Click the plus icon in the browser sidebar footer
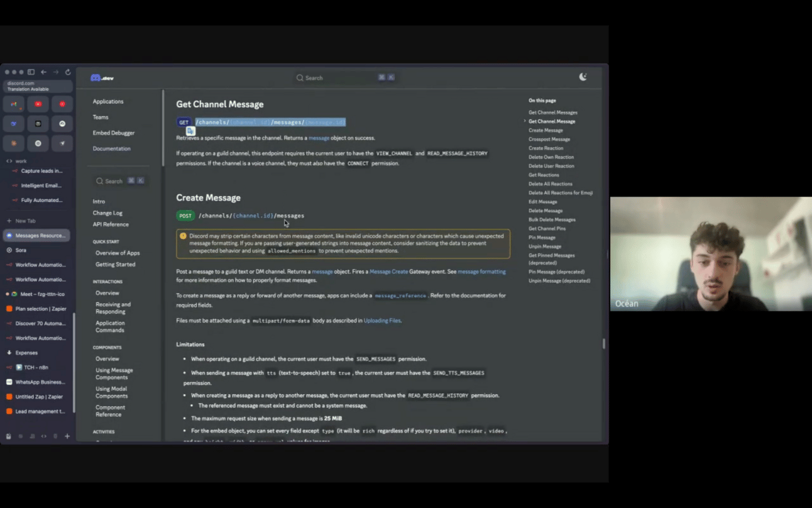 coord(67,436)
